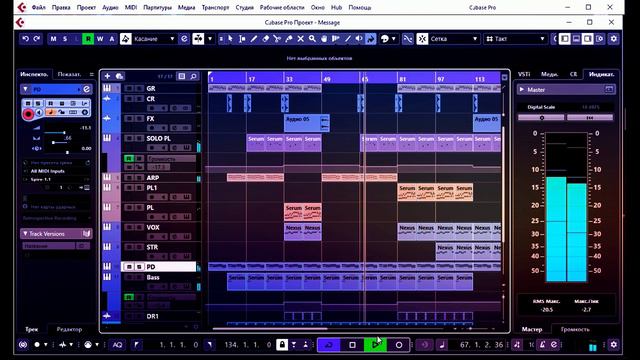Expand the Master section arrow

click(522, 89)
